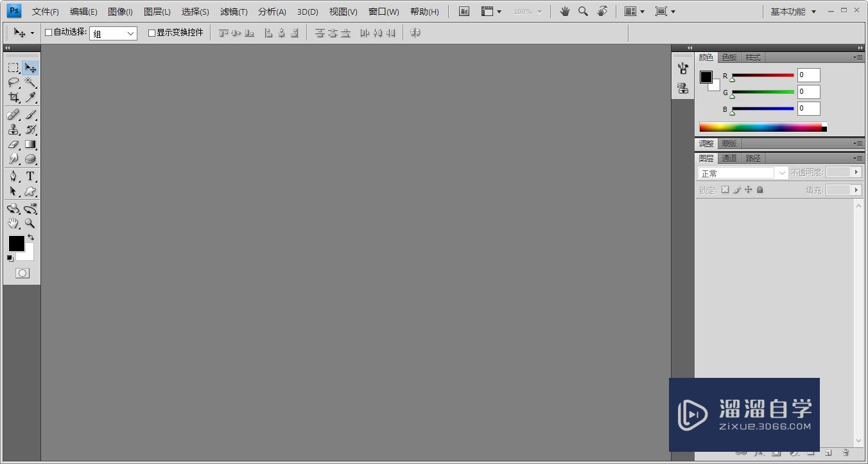Select the Spot Healing Brush tool

13,114
